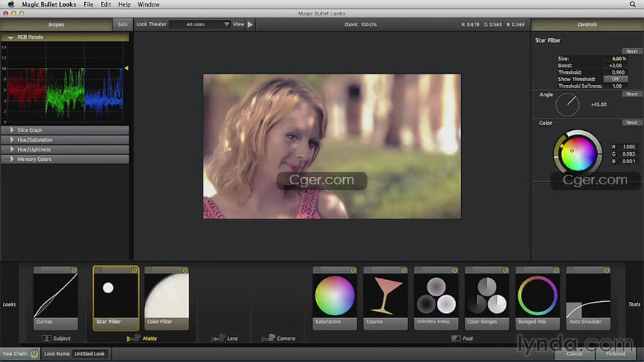Toggle Show Threshold Off switch
644x362 pixels.
point(615,79)
